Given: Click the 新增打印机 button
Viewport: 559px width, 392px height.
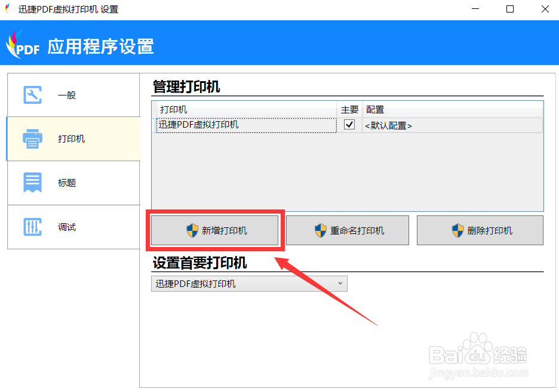Looking at the screenshot, I should [214, 230].
